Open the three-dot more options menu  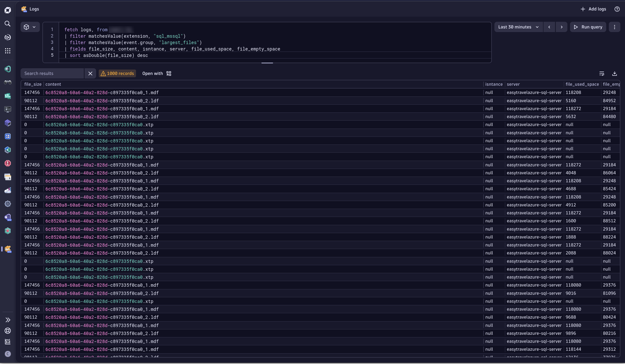pyautogui.click(x=614, y=27)
